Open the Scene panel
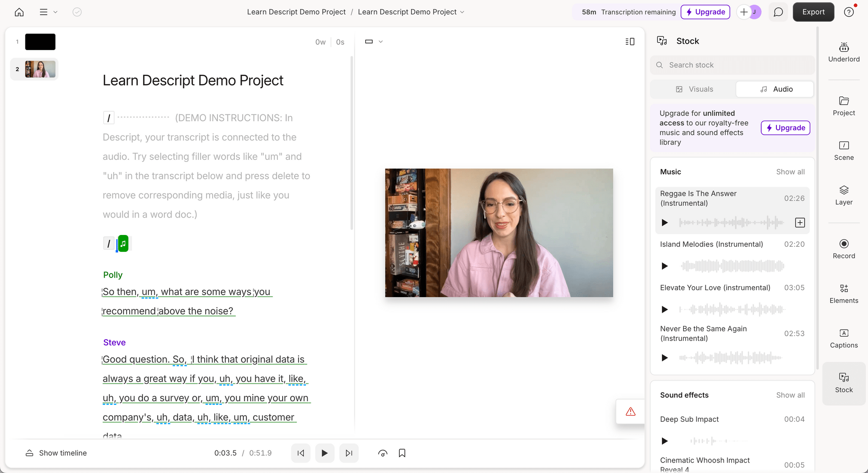 tap(844, 151)
